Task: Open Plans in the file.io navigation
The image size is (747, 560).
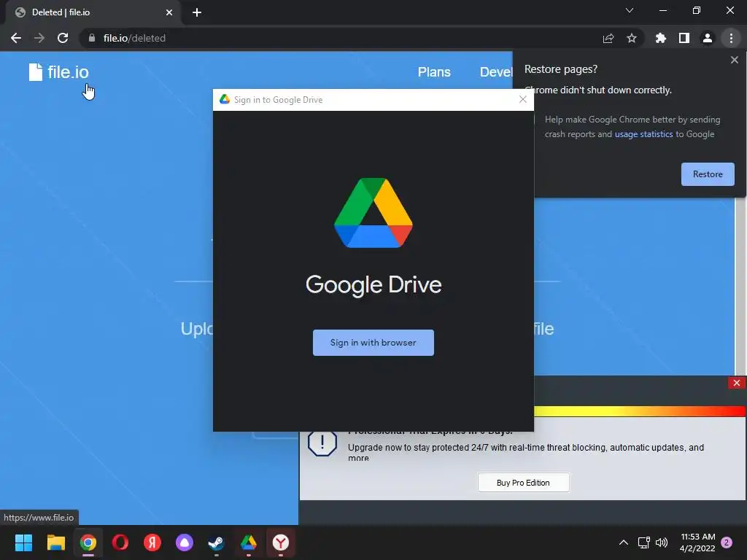Action: (x=434, y=72)
